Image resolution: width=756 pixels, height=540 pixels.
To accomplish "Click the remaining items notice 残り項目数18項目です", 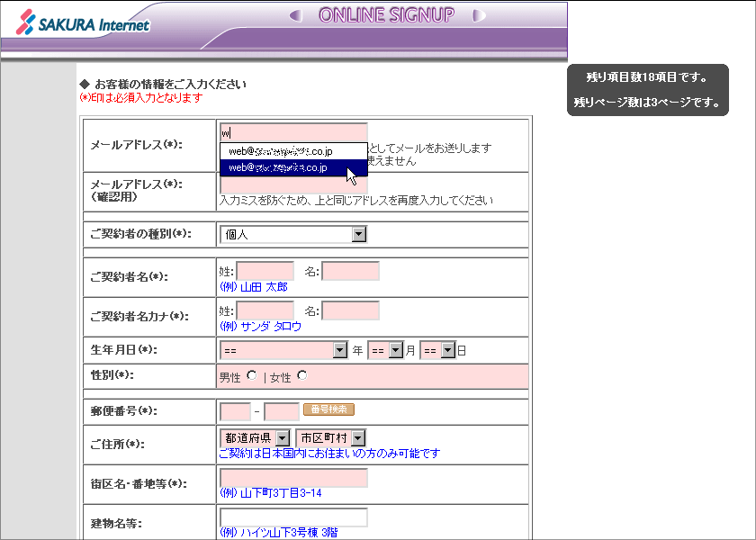I will point(647,77).
